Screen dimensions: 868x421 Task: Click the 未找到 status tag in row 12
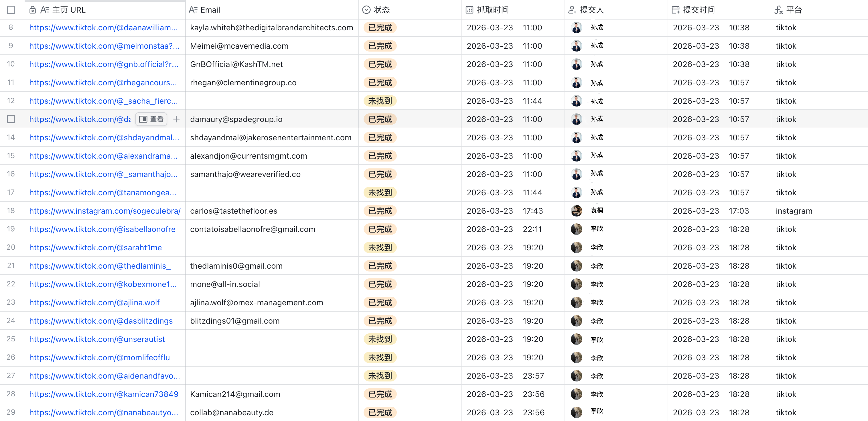380,101
